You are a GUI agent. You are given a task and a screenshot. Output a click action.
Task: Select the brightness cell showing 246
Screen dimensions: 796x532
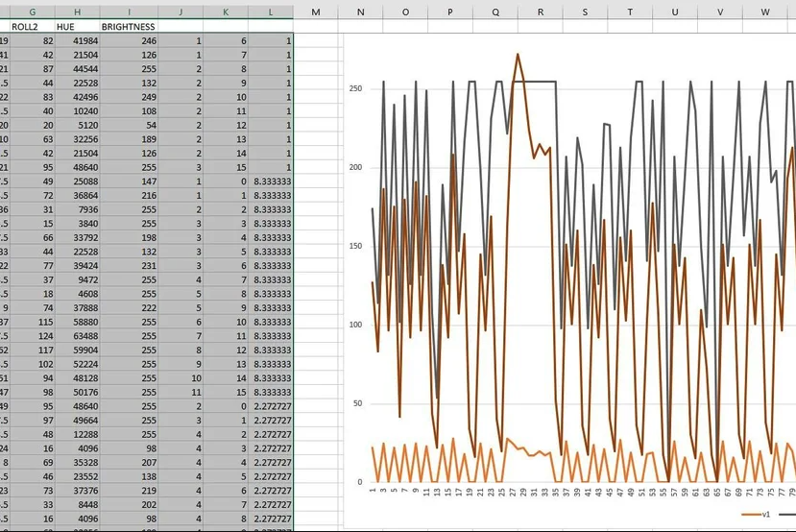[148, 41]
